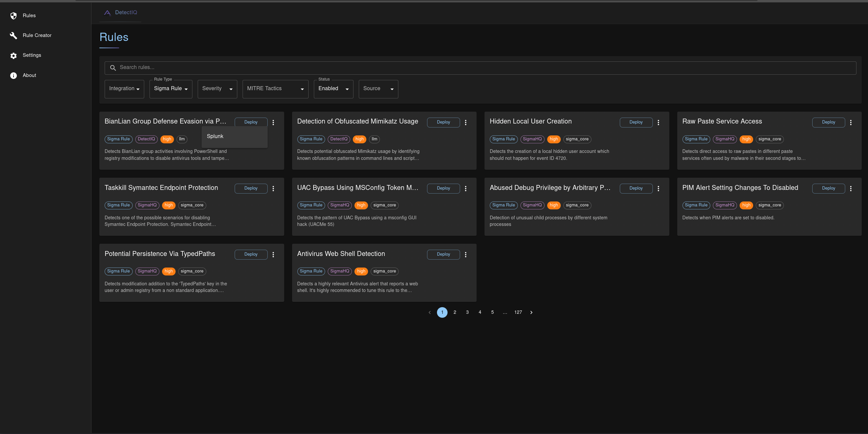This screenshot has height=434, width=868.
Task: Click the Rules menu item in sidebar
Action: coord(29,16)
